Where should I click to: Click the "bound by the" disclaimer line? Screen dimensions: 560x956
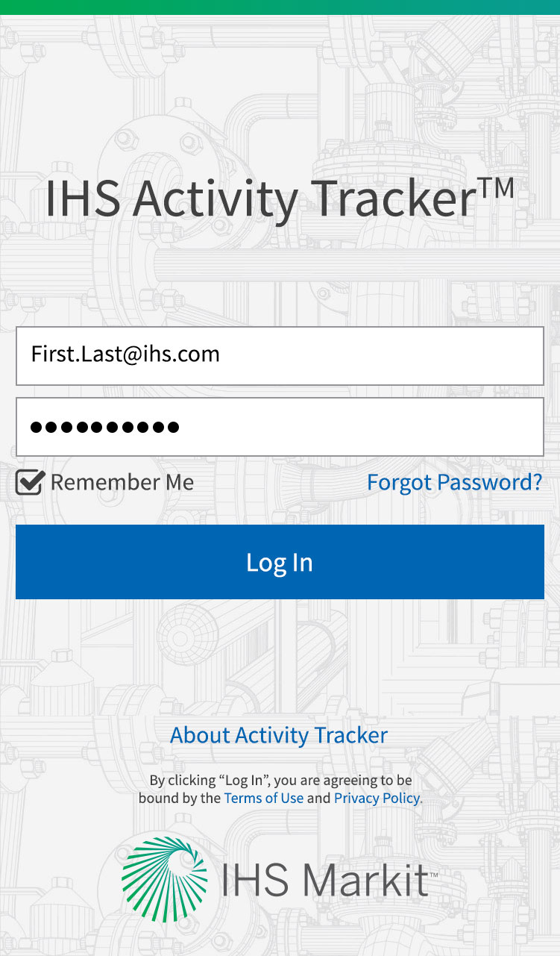click(180, 798)
